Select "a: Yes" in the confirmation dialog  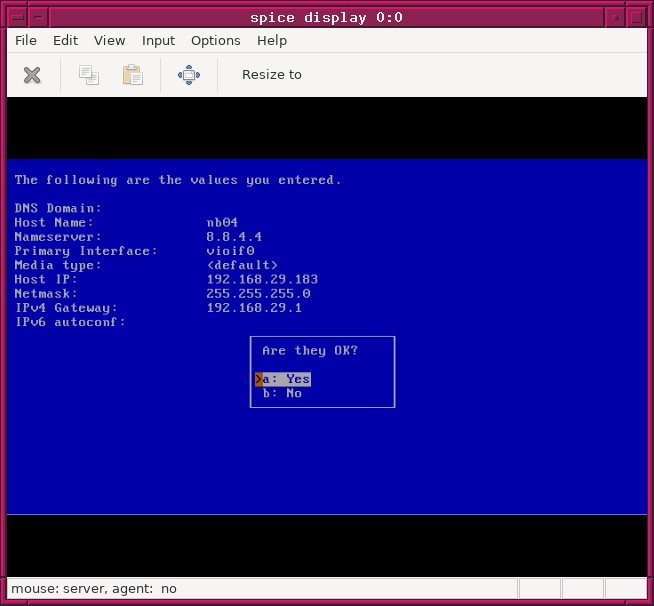pos(286,379)
